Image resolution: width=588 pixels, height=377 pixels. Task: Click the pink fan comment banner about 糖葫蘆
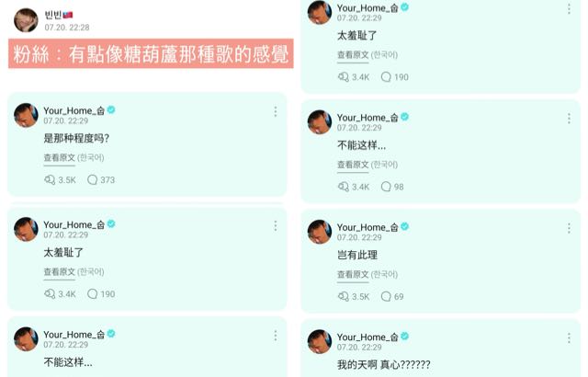click(151, 53)
